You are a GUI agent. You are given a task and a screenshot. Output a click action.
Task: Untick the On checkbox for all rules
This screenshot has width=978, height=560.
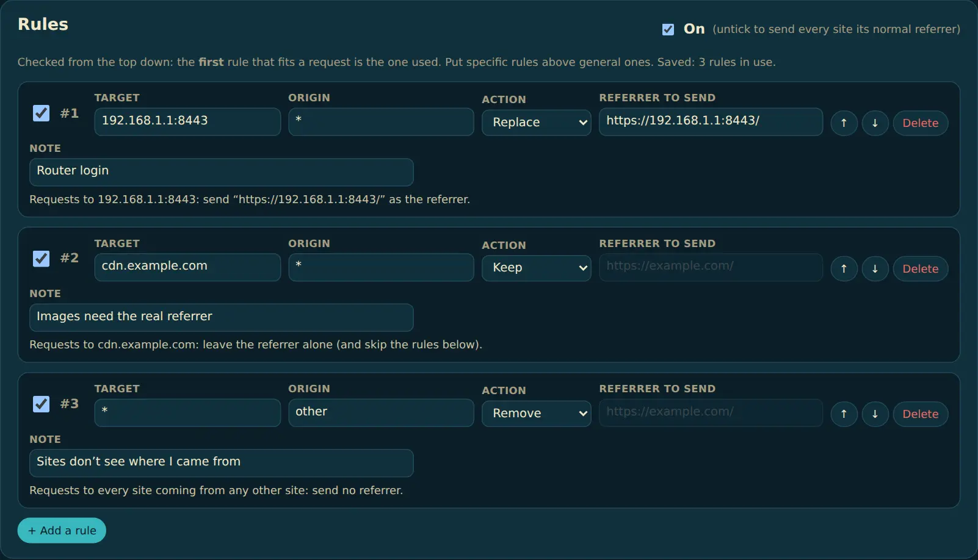coord(668,29)
